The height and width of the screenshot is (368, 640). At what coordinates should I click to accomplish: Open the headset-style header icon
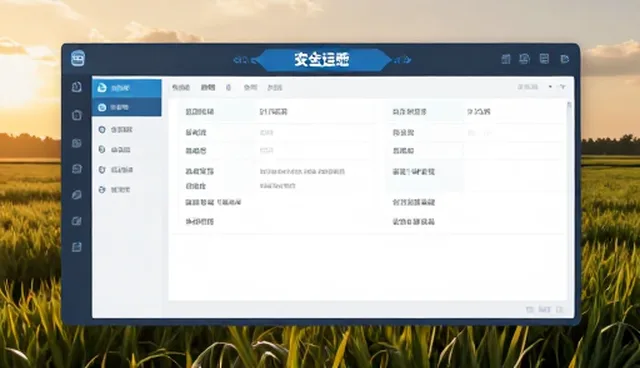[524, 59]
